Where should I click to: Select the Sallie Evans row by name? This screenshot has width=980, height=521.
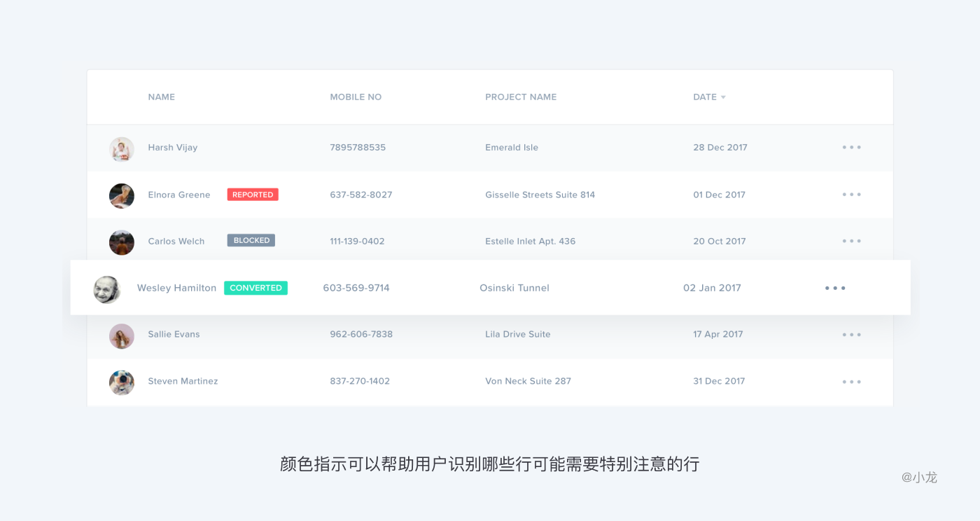pos(174,335)
